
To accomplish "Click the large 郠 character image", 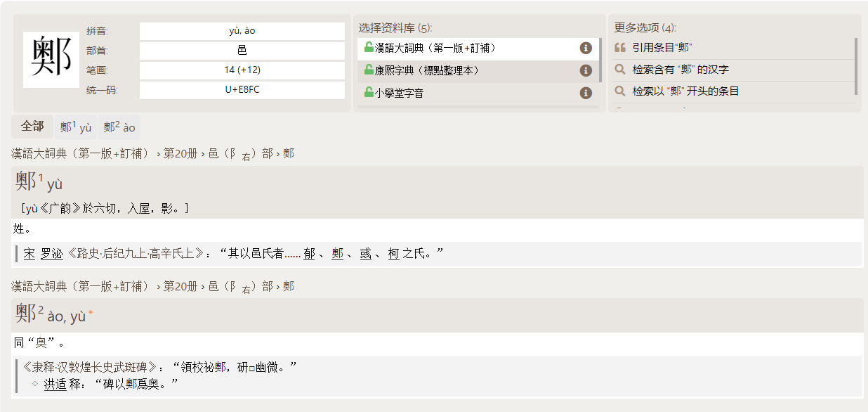I will [x=51, y=59].
